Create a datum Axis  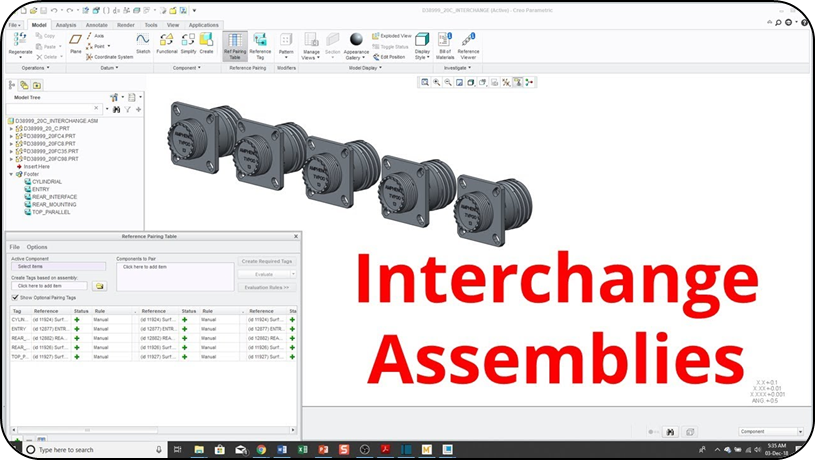click(x=95, y=36)
